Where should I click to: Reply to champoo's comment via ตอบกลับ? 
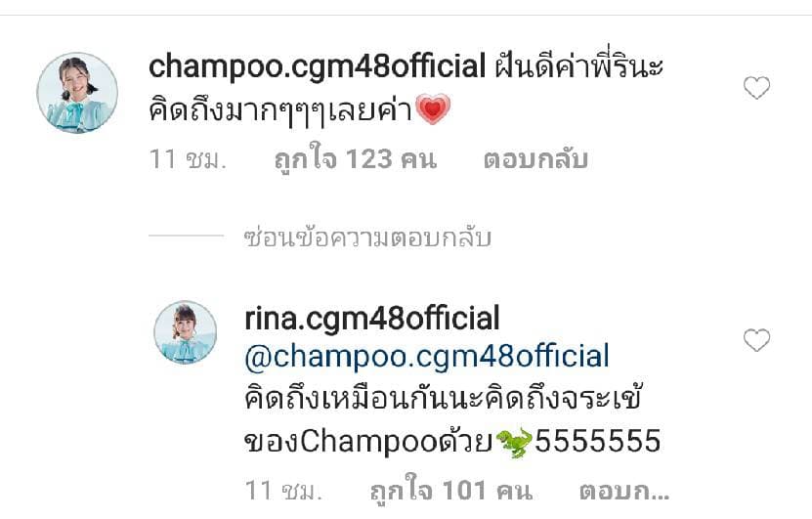(x=535, y=159)
